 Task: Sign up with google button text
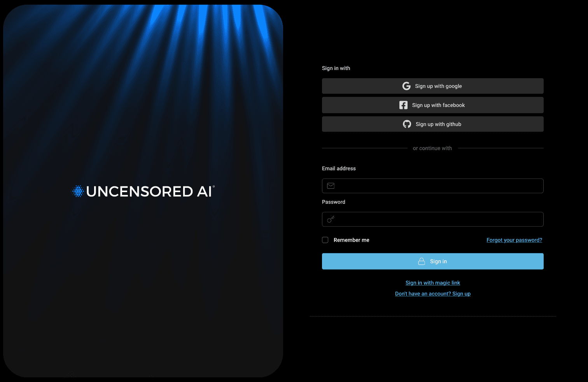pyautogui.click(x=438, y=86)
